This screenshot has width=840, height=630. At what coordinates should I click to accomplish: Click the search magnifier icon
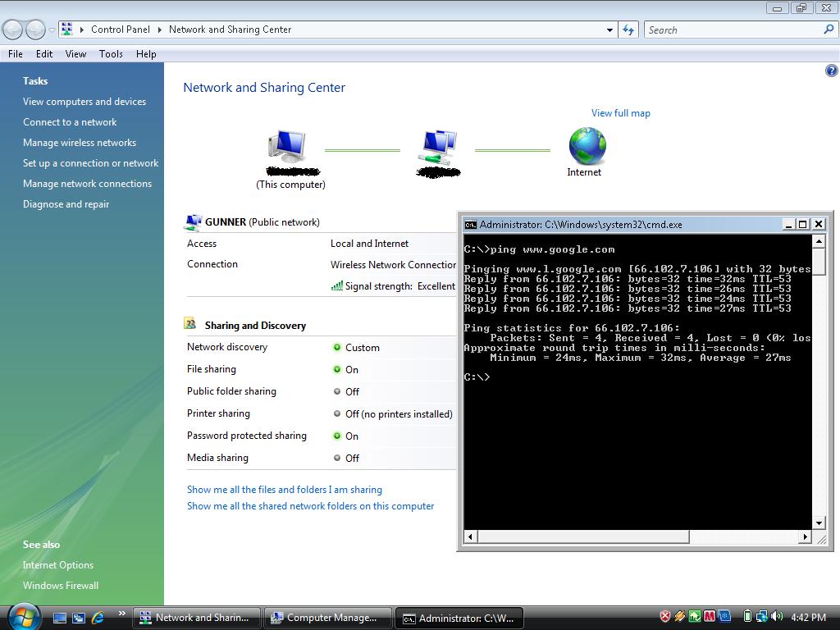point(829,30)
